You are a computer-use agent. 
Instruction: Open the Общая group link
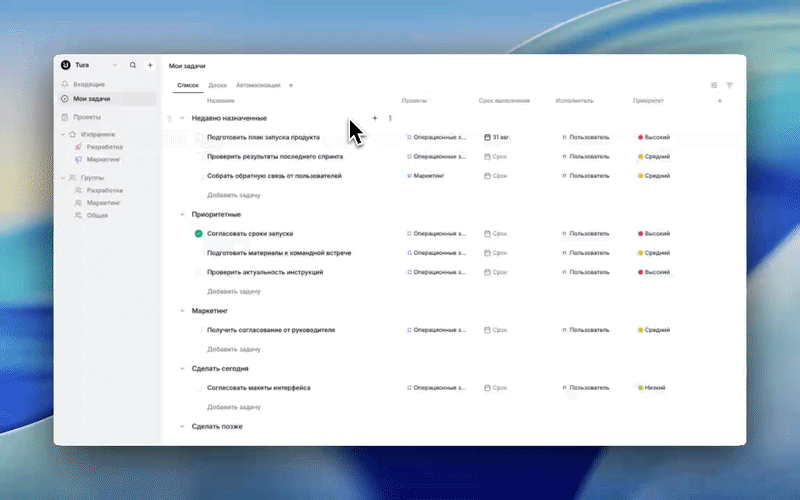pyautogui.click(x=97, y=215)
